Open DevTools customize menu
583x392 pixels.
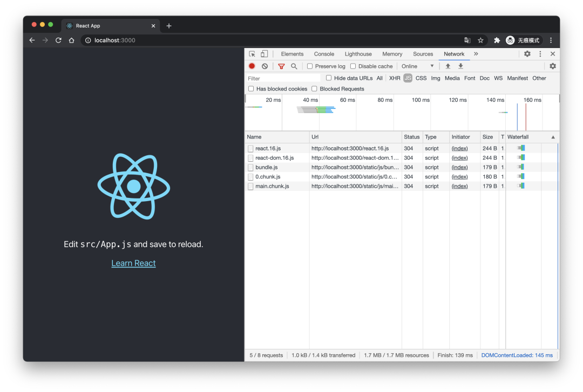point(540,54)
